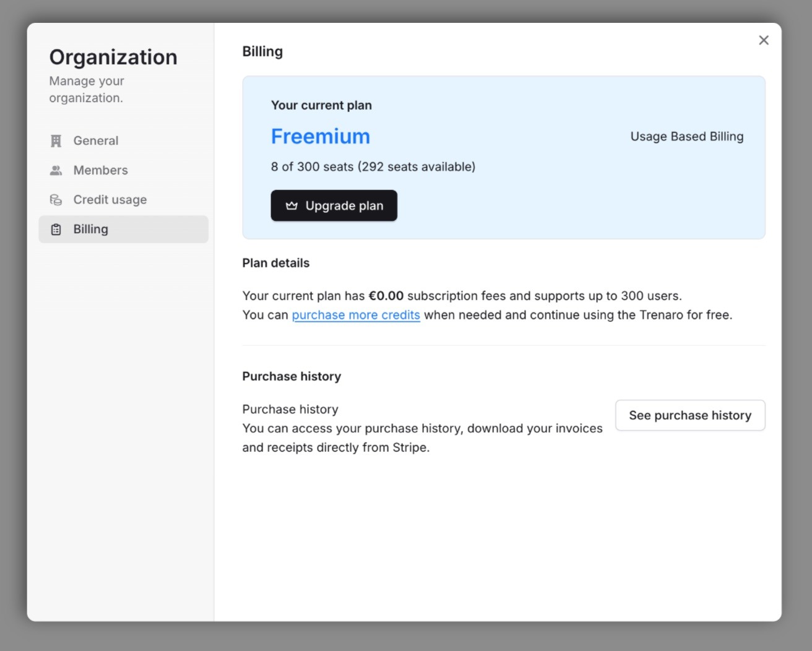Click the Organization heading
The height and width of the screenshot is (651, 812).
click(x=113, y=57)
